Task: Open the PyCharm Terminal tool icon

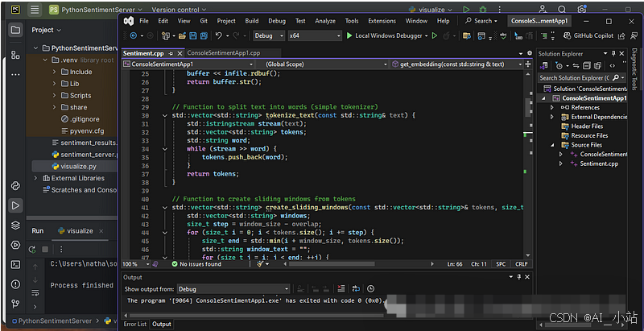Action: [x=15, y=264]
